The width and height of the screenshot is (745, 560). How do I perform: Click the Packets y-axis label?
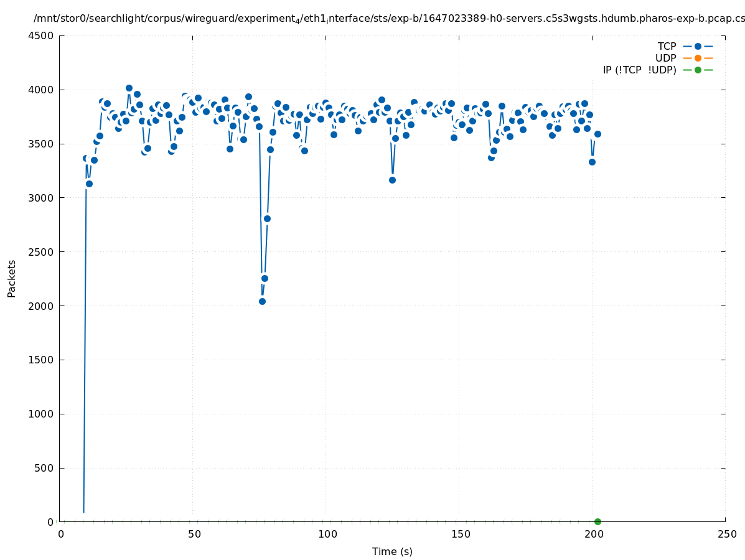[12, 278]
